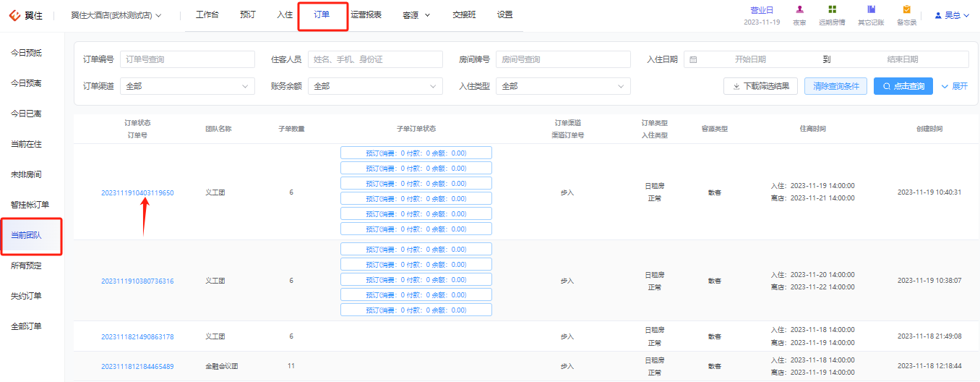Select 暂挂帐订单 in sidebar

pyautogui.click(x=30, y=205)
